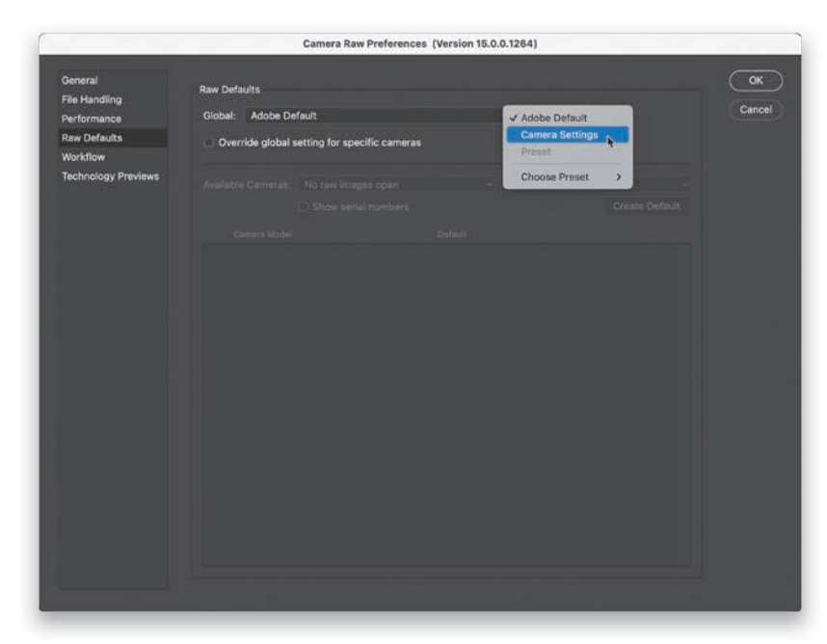This screenshot has width=827, height=644.
Task: Open Technology Previews section
Action: [x=110, y=175]
